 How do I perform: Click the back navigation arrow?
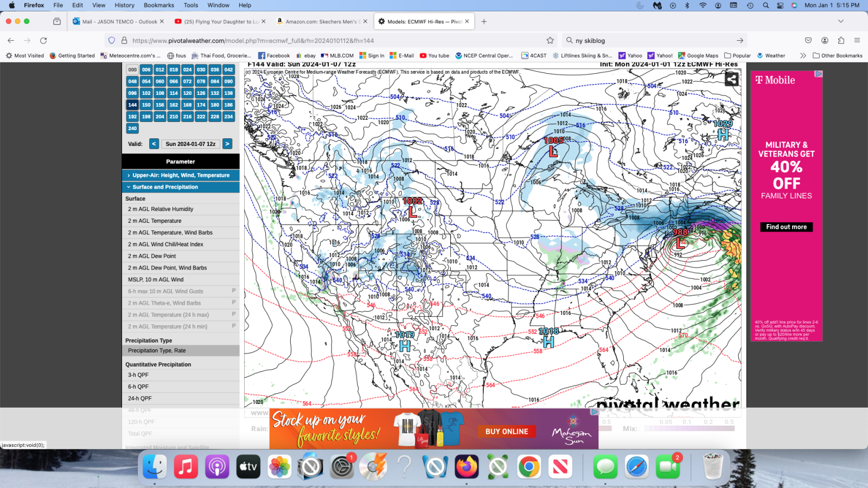(11, 40)
